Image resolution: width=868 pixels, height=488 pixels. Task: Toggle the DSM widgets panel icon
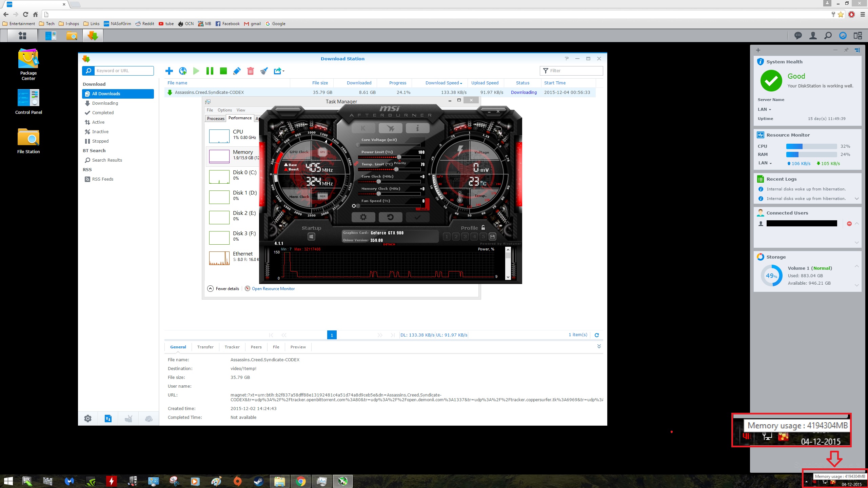pyautogui.click(x=858, y=36)
